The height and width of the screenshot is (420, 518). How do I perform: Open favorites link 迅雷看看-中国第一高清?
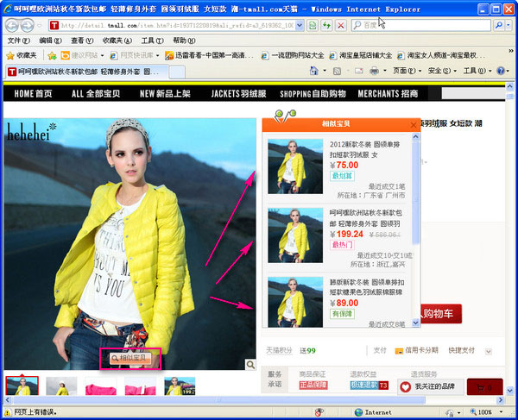click(210, 55)
